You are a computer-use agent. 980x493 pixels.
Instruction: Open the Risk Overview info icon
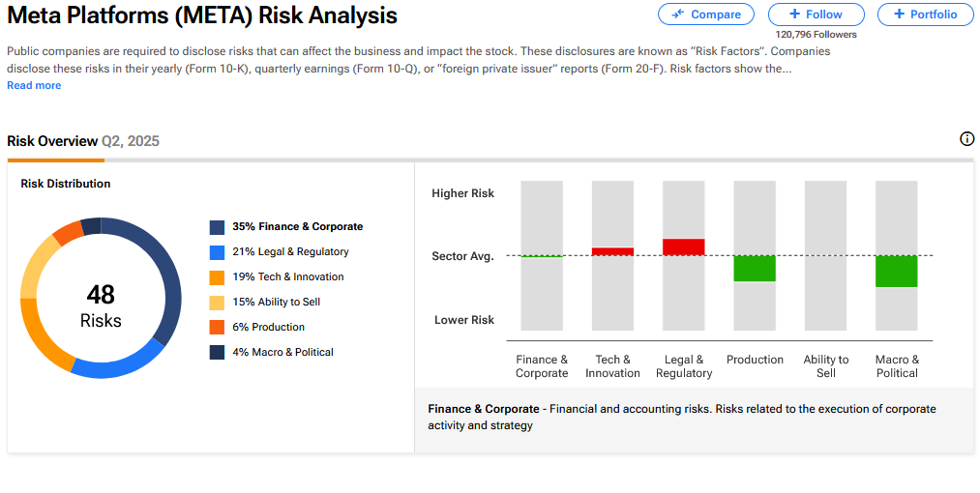click(966, 139)
